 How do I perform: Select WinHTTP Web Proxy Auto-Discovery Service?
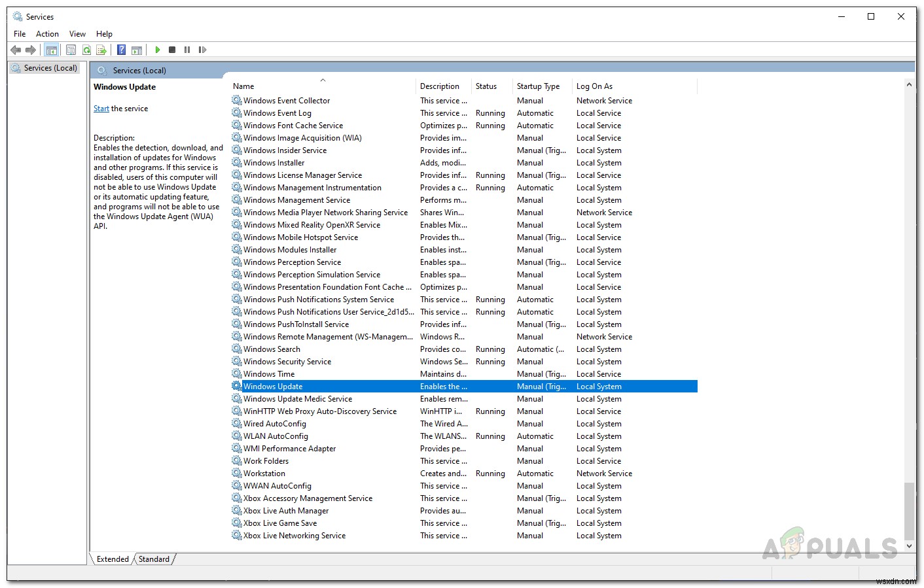pos(464,411)
